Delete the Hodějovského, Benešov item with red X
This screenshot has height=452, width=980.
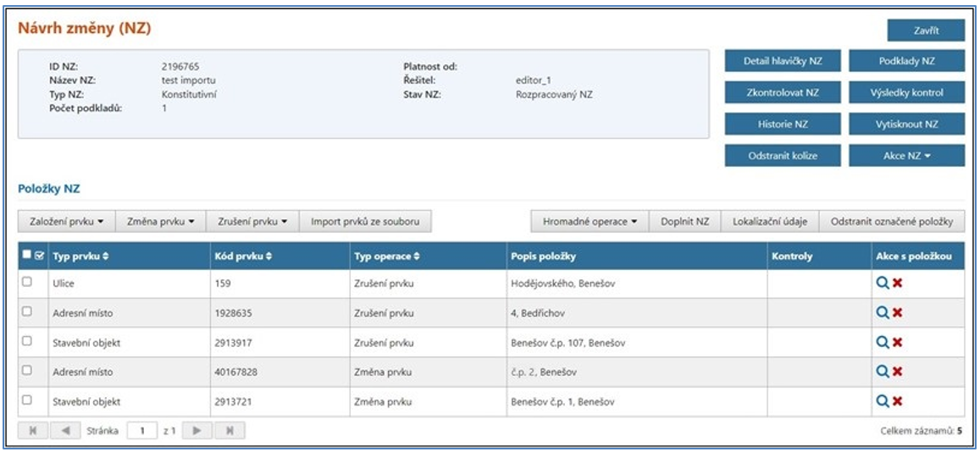point(897,284)
